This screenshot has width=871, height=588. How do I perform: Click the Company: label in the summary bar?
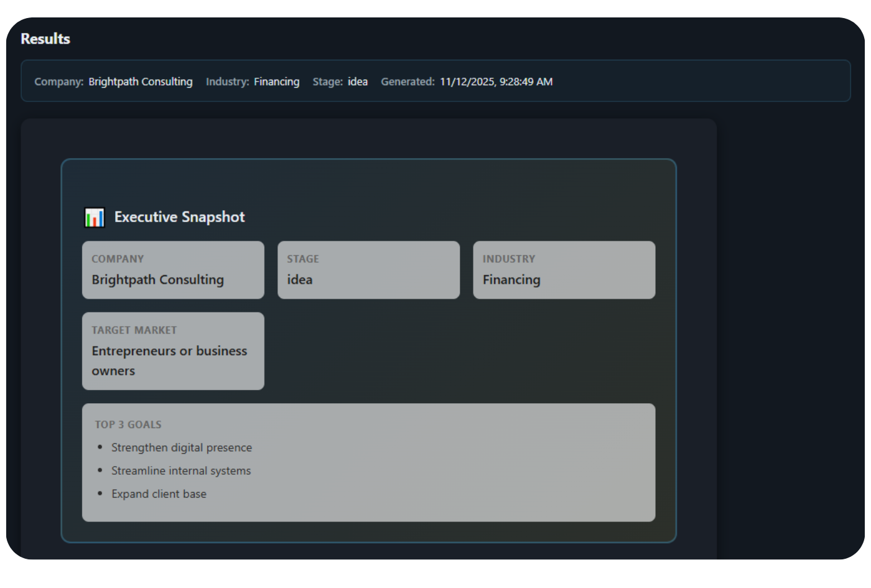(x=58, y=82)
